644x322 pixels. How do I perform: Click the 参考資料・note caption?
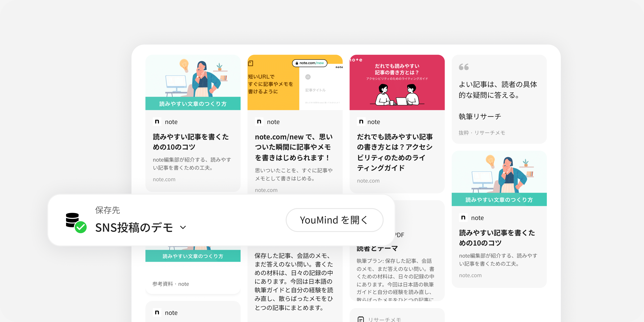(x=170, y=284)
